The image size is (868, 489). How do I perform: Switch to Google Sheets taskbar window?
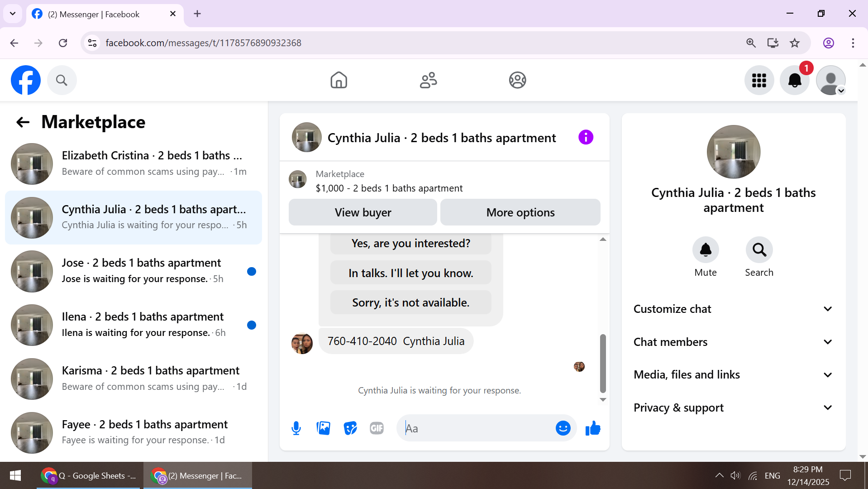89,475
